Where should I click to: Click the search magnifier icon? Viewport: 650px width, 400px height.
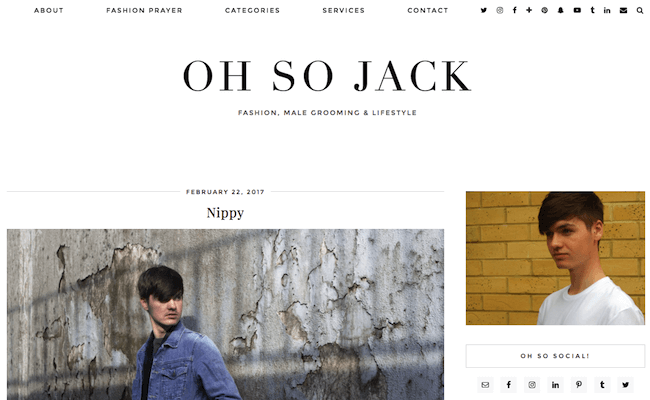click(x=640, y=10)
